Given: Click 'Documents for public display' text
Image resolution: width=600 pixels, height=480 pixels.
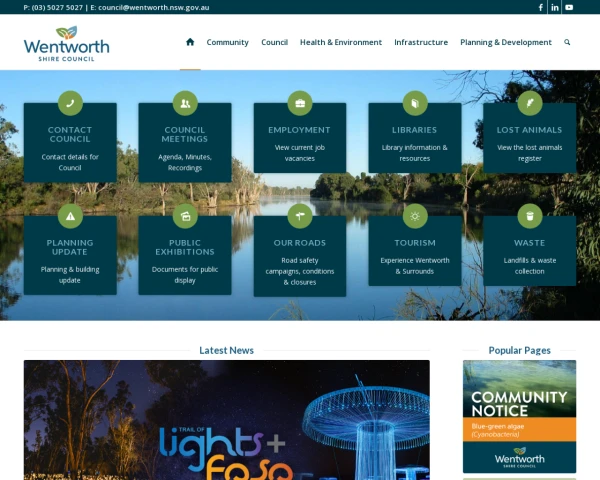Looking at the screenshot, I should [185, 275].
